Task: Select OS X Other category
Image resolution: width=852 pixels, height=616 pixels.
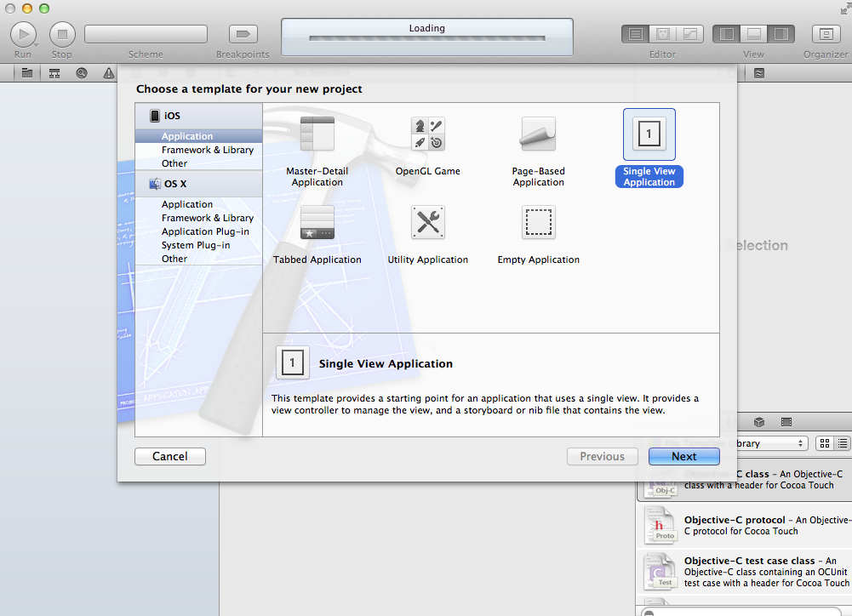Action: [x=199, y=259]
